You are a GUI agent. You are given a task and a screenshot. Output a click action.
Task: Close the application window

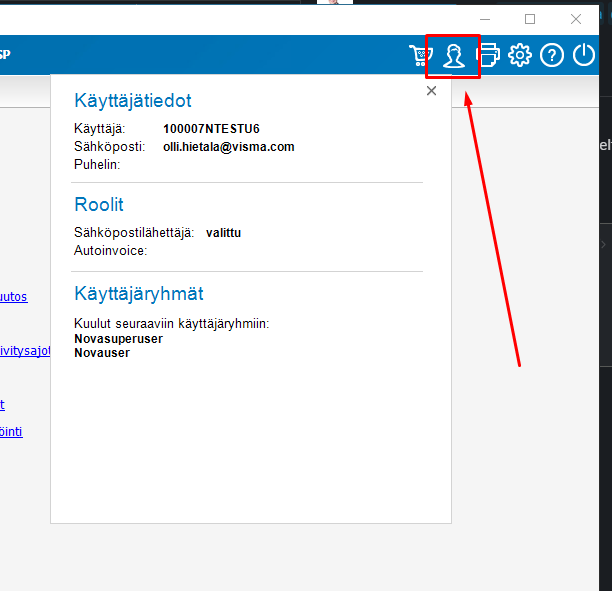coord(576,19)
